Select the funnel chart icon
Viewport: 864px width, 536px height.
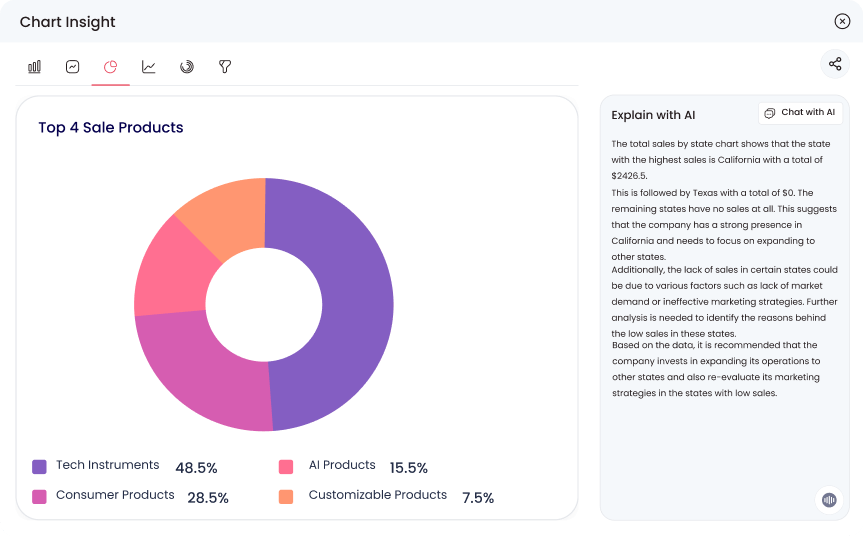tap(225, 67)
